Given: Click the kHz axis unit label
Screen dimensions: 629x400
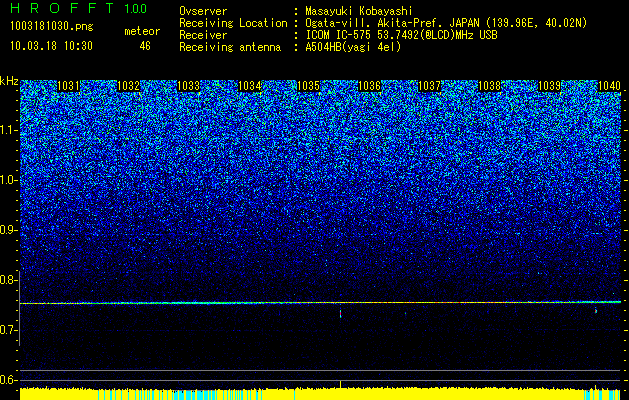Looking at the screenshot, I should click(9, 81).
